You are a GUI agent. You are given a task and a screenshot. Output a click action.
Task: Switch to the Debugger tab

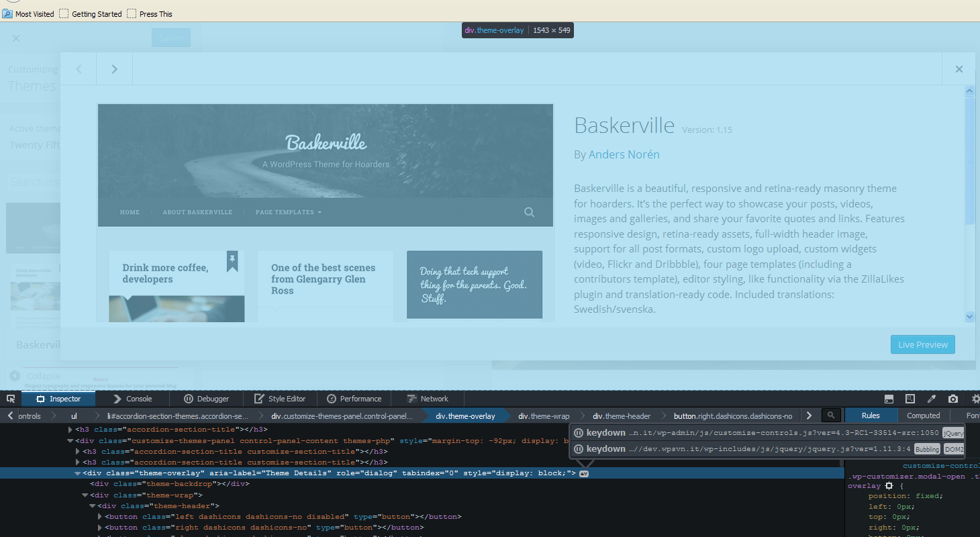[x=207, y=399]
